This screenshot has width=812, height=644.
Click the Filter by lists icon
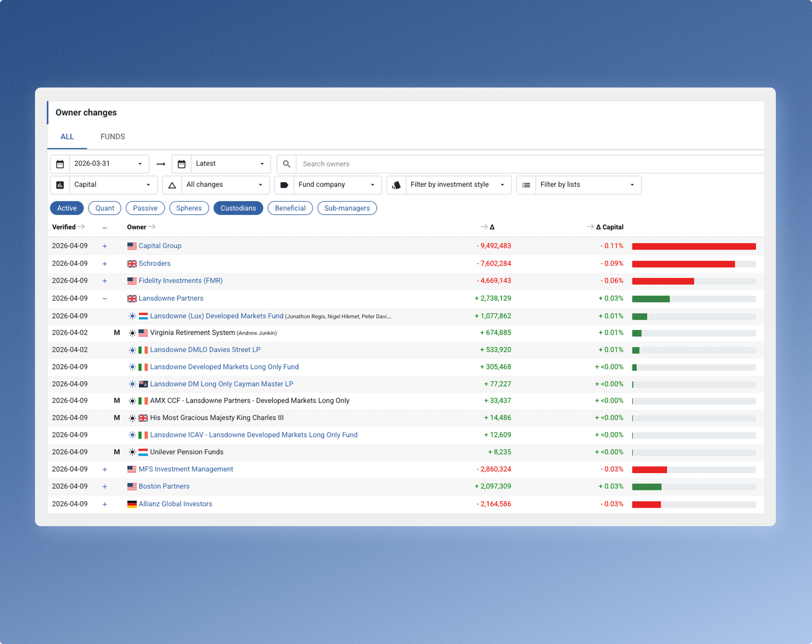(526, 185)
